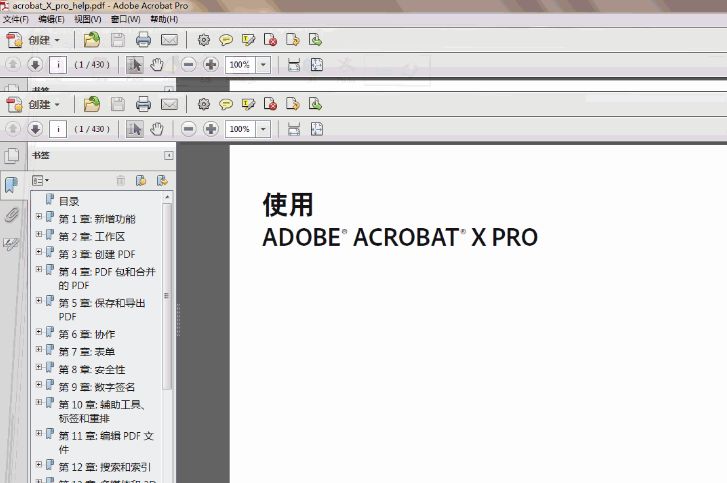Toggle fit-width scrolling mode in the lower toolbar

(x=294, y=129)
